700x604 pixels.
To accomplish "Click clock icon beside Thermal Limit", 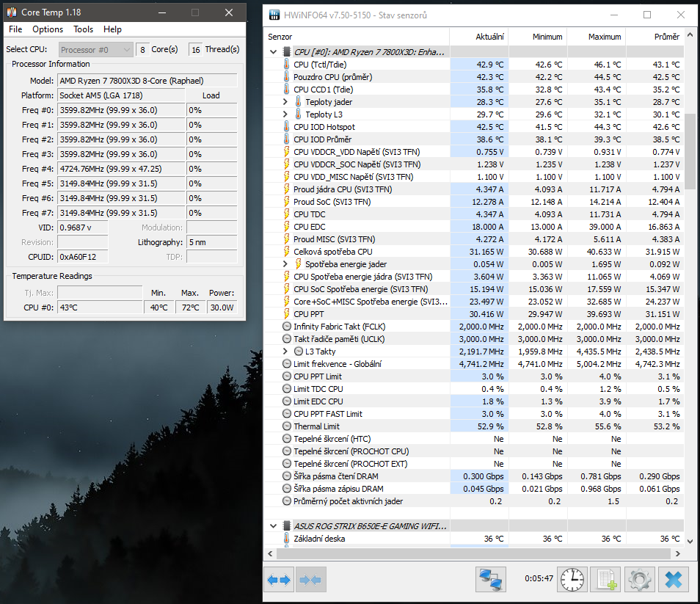I will (x=287, y=426).
